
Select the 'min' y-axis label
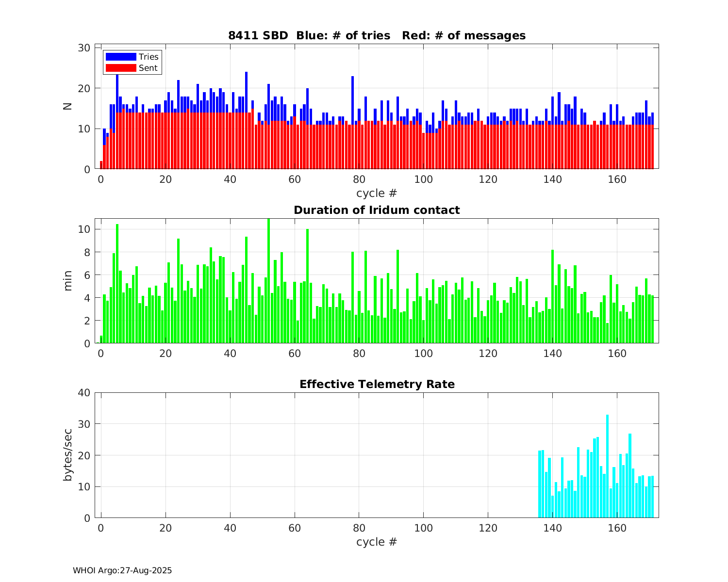click(x=68, y=281)
